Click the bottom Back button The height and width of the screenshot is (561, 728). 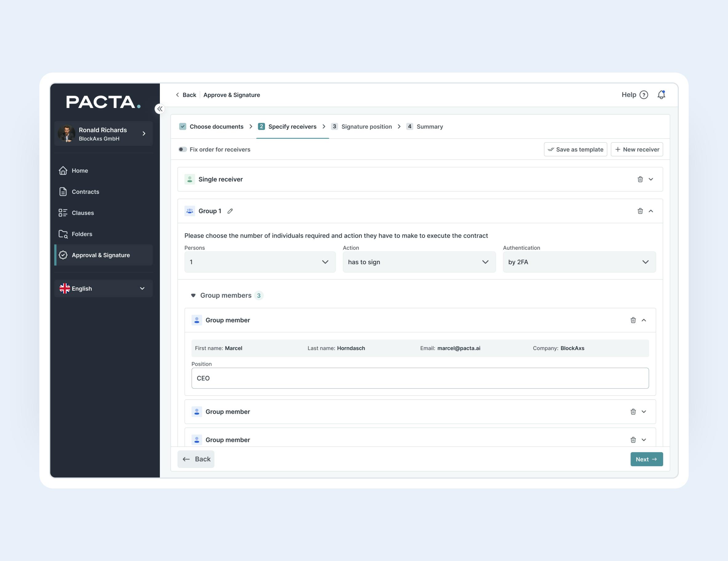[196, 459]
